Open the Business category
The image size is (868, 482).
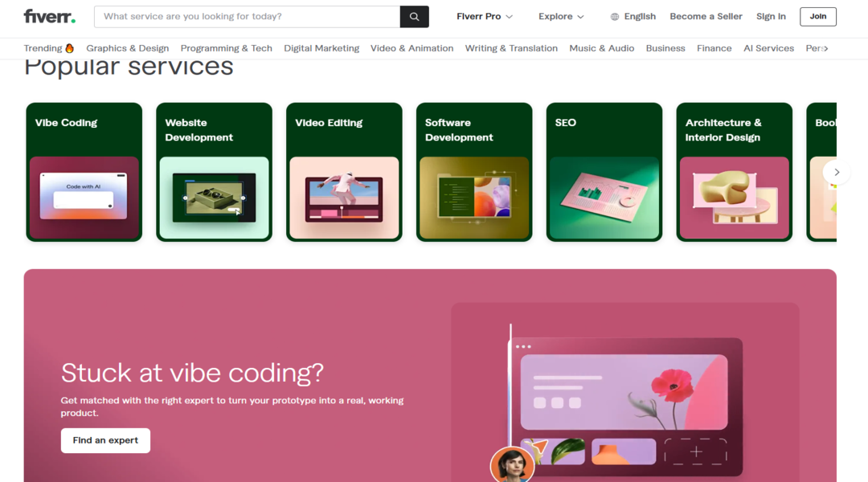[665, 48]
